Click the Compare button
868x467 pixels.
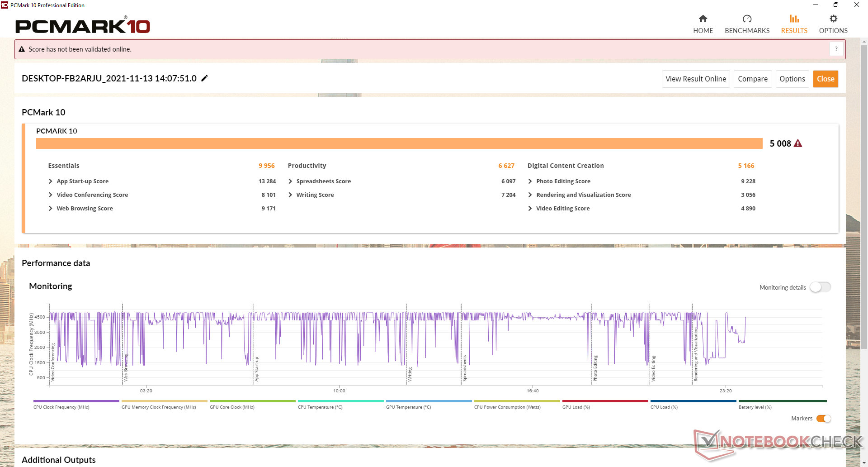(753, 79)
